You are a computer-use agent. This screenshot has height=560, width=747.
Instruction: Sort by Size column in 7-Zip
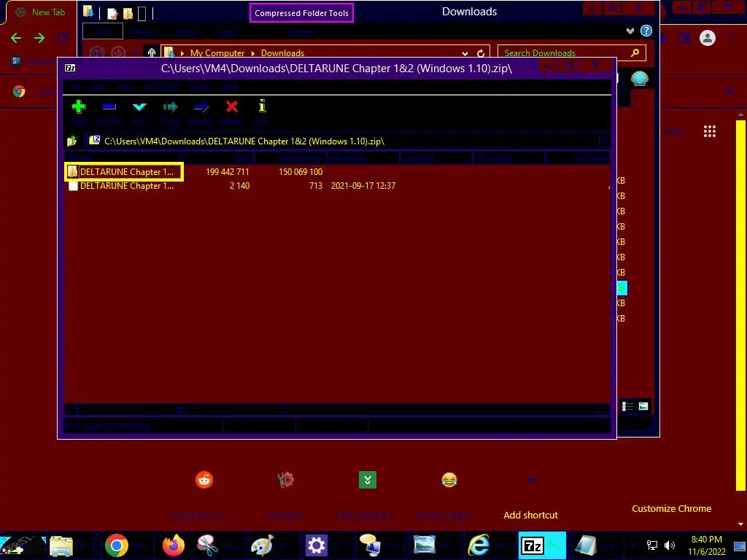(217, 157)
